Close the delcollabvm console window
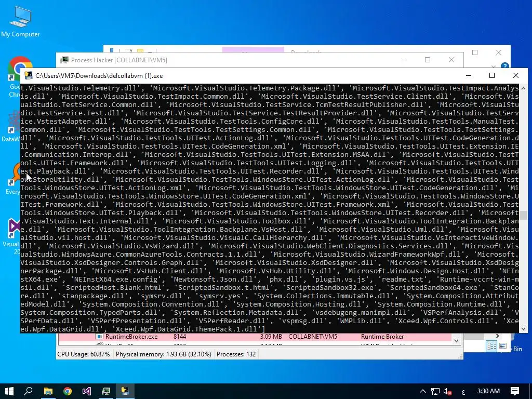 pos(516,75)
